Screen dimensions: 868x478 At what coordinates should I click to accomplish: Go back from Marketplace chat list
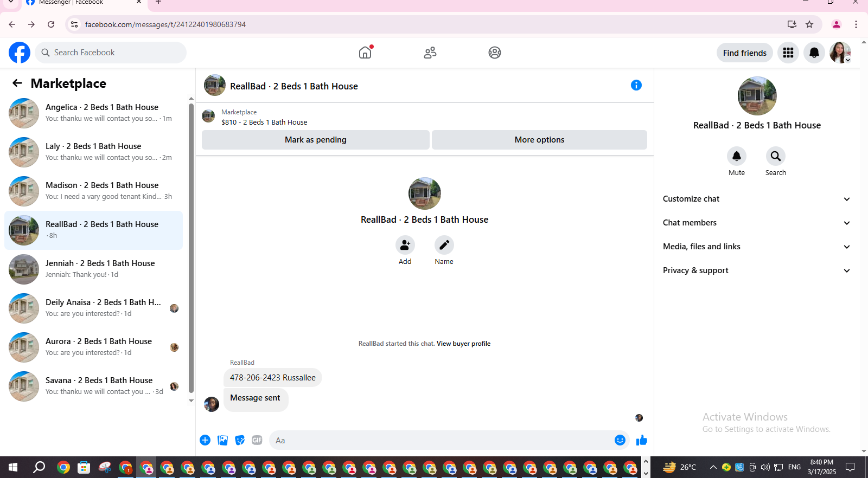[17, 83]
